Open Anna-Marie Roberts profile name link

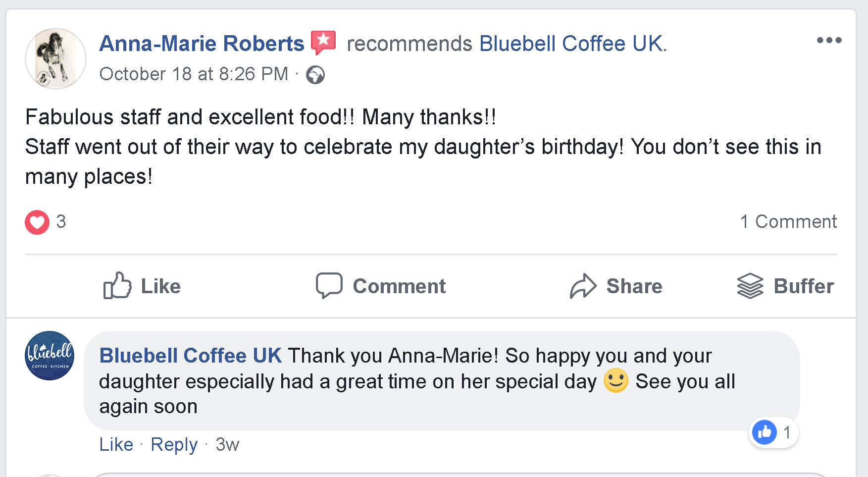click(x=202, y=44)
